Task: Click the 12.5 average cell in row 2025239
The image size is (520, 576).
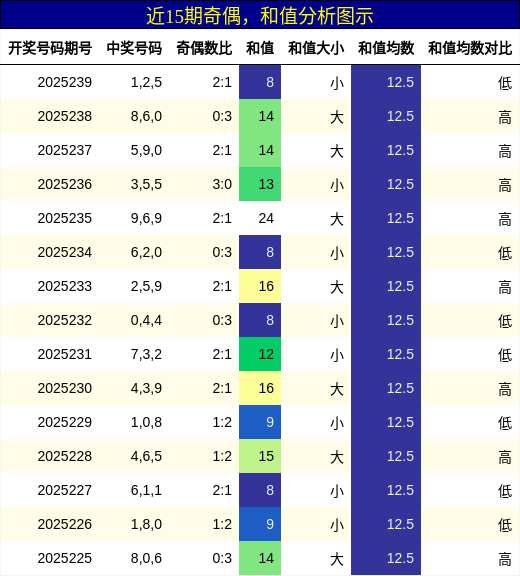Action: pos(386,82)
